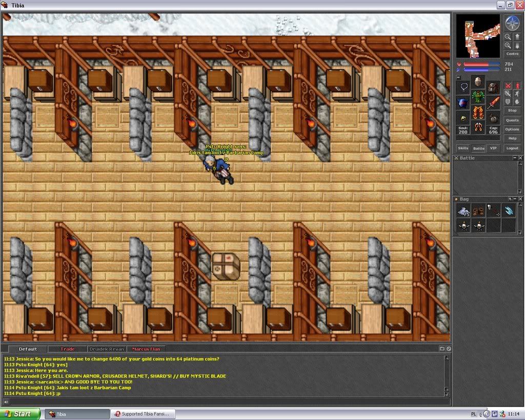Enable offensive fight mode crossed swords

508,86
